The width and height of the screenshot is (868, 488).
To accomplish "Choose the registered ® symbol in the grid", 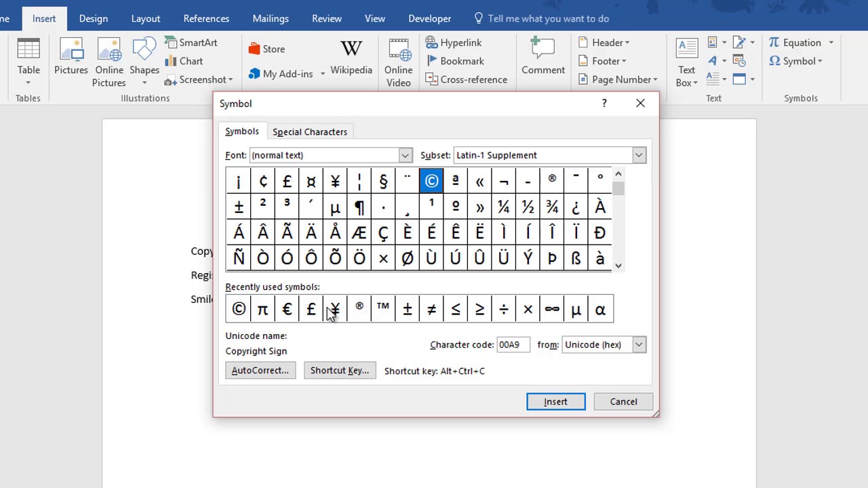I will [552, 181].
